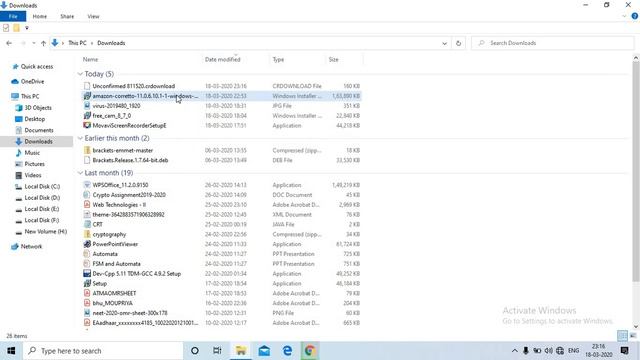Click the New folder quick access icon
This screenshot has height=360, width=640.
coord(16,28)
